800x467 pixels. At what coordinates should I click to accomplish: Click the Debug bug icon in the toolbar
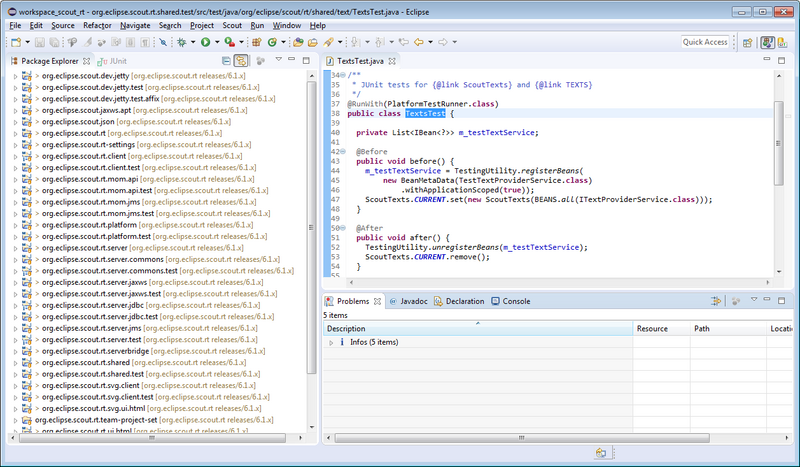pyautogui.click(x=182, y=42)
